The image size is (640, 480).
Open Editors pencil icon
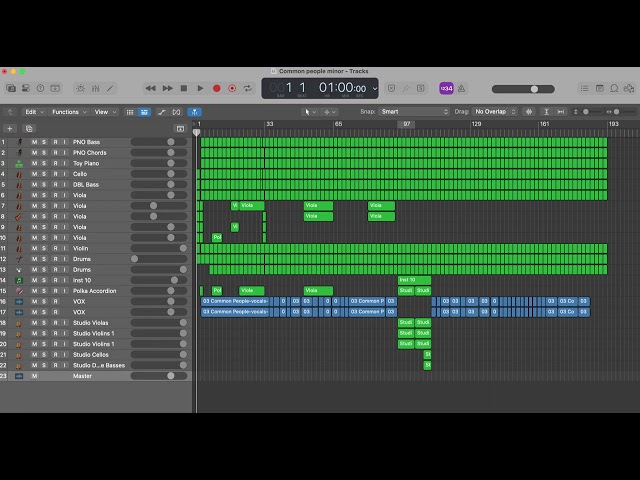coord(110,88)
